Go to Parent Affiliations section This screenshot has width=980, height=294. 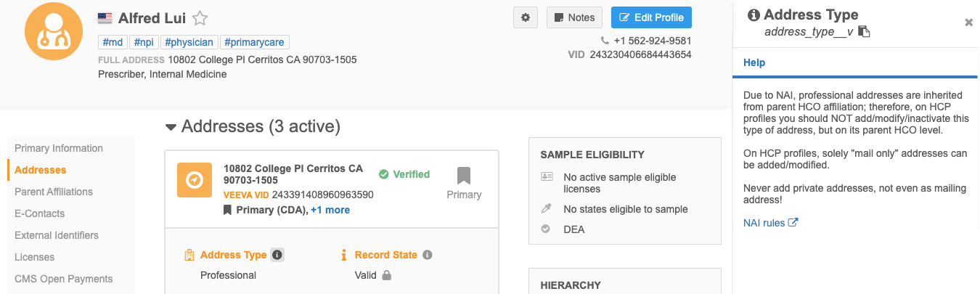54,192
